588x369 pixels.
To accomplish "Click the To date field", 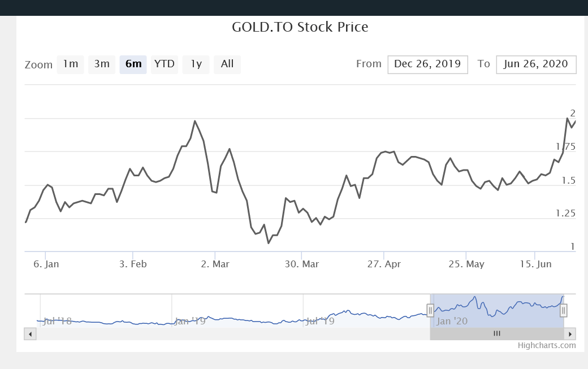I will (x=535, y=64).
